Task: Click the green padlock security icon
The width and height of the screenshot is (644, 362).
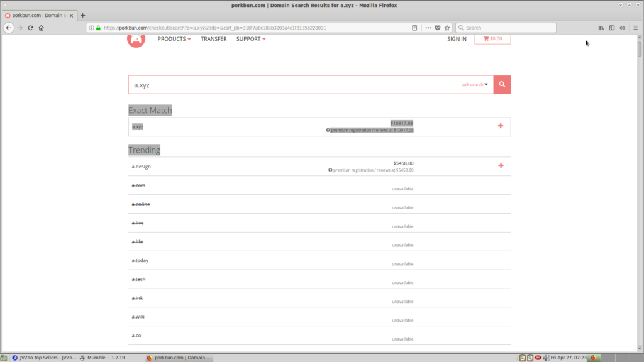Action: click(98, 28)
